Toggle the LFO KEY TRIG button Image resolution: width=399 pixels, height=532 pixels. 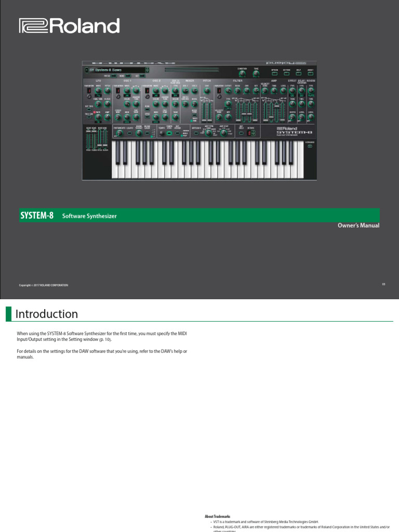pos(89,109)
